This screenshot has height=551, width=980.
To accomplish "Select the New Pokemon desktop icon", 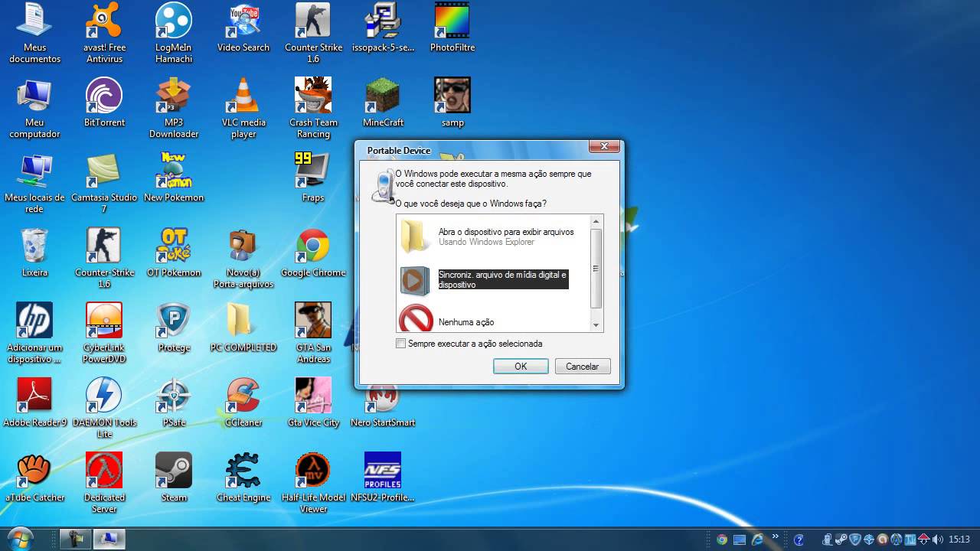I will (x=174, y=178).
